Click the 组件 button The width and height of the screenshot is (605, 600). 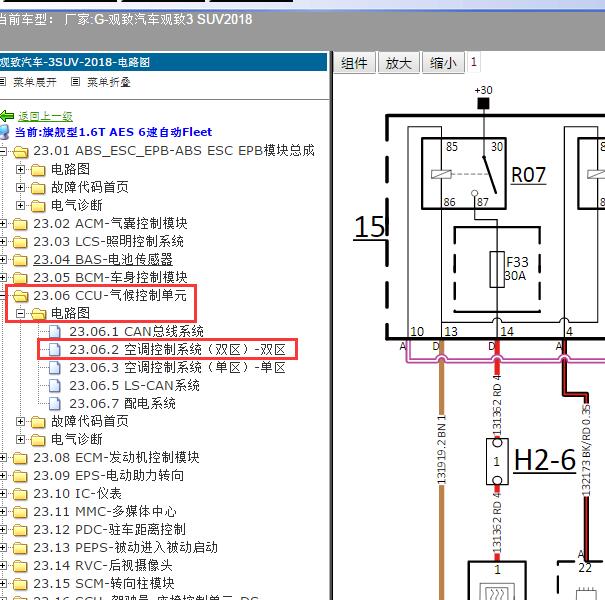(x=353, y=63)
